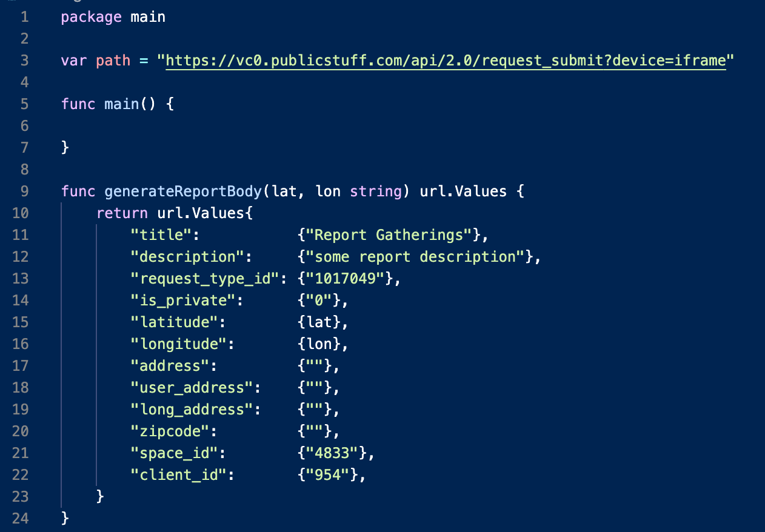Select line number 24 in the gutter
The image size is (765, 532).
(x=21, y=519)
